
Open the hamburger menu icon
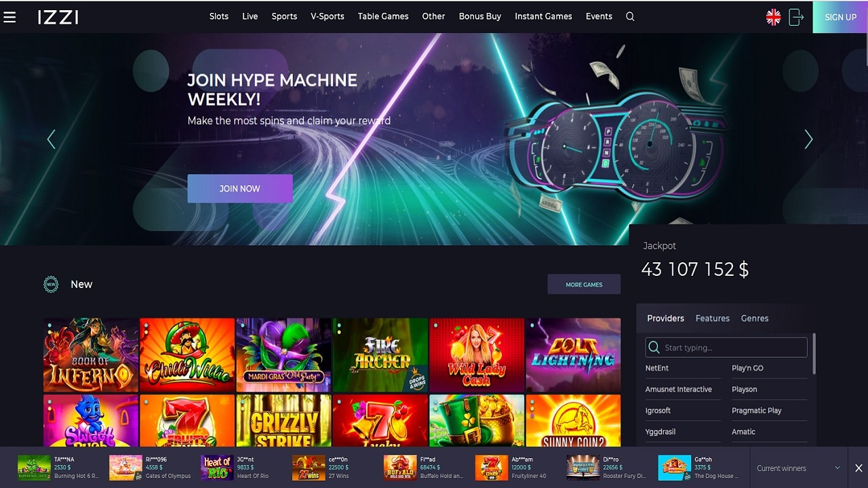coord(9,17)
